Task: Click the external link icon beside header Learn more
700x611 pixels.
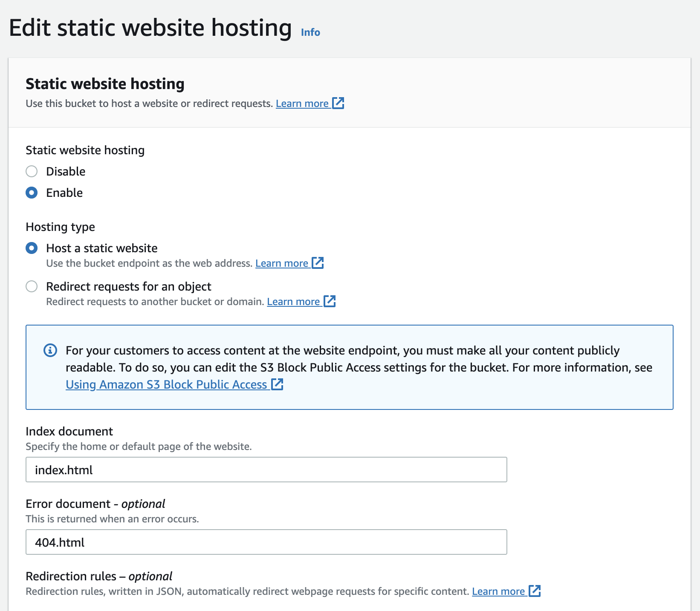Action: coord(338,103)
